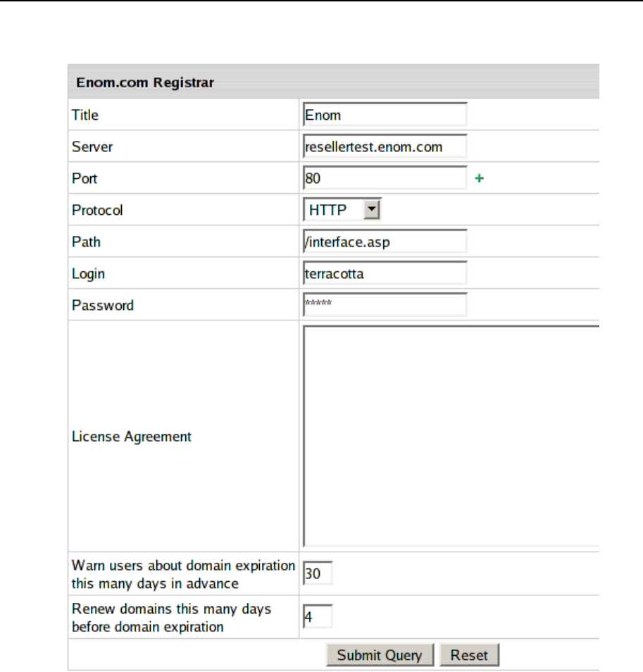Focus the Title field containing Enom
The width and height of the screenshot is (643, 672).
pyautogui.click(x=385, y=115)
